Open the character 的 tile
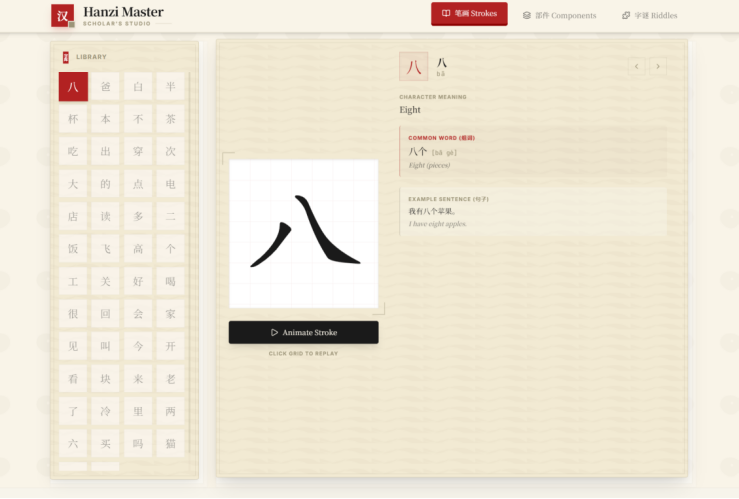Viewport: 739px width, 499px height. point(106,184)
